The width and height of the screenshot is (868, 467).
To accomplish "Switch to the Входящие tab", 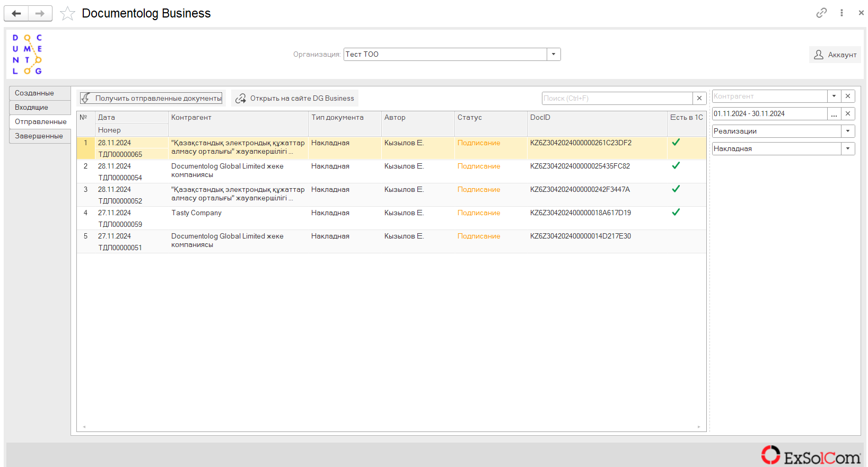I will click(x=40, y=107).
